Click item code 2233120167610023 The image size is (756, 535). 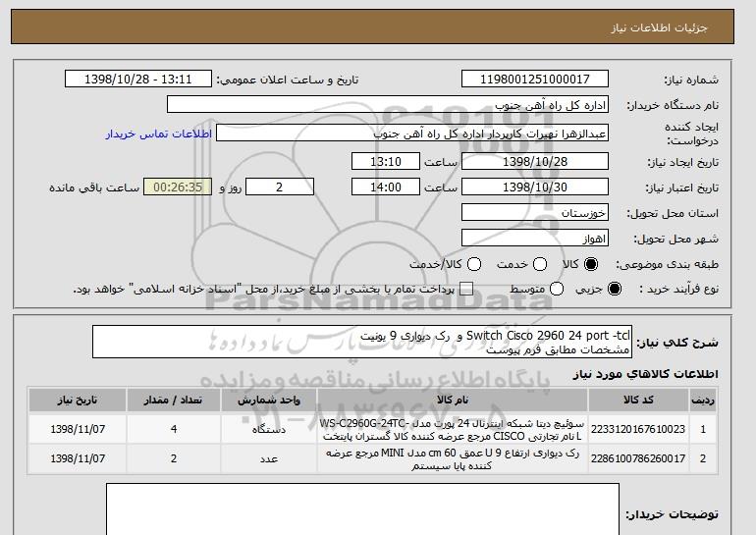pos(638,429)
